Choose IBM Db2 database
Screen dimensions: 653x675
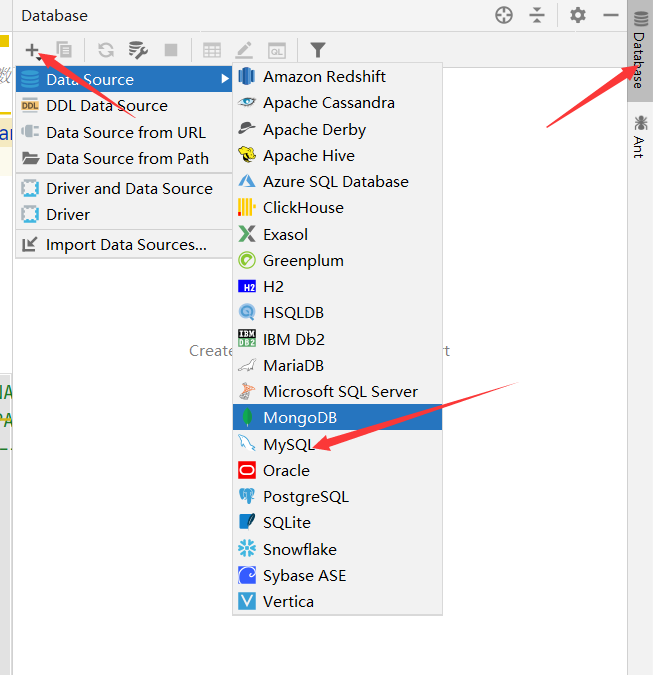point(337,340)
